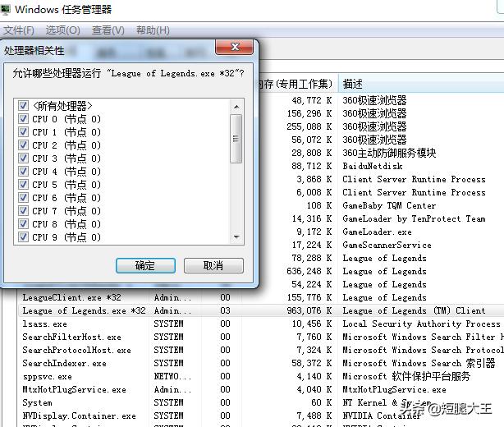
Task: Click Microsoft Windows Search 索引器 description
Action: point(419,363)
